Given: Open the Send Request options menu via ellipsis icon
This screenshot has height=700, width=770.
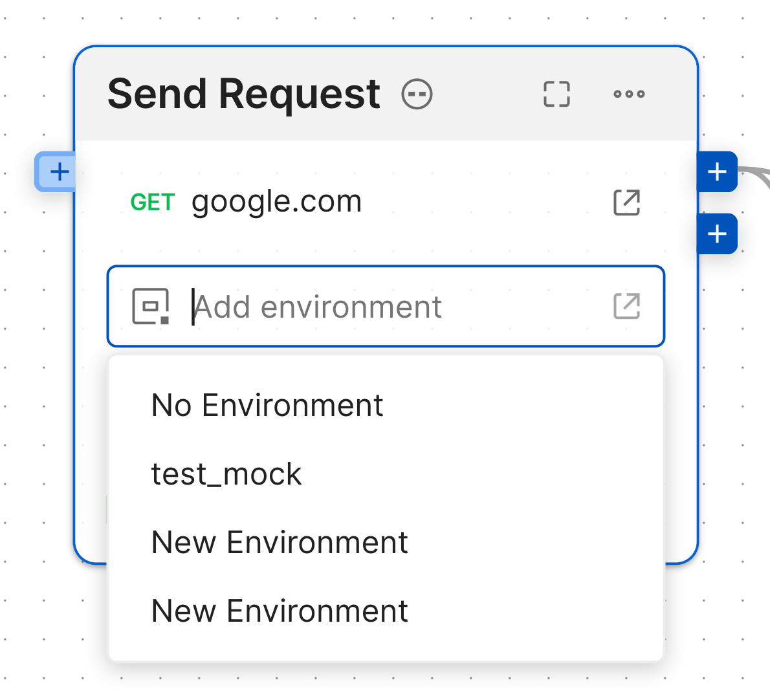Looking at the screenshot, I should pyautogui.click(x=628, y=94).
